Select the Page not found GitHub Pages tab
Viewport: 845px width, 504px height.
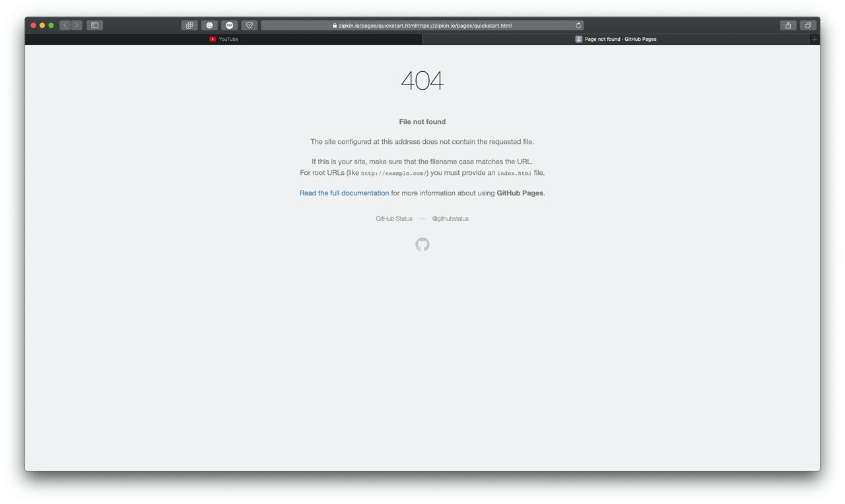point(616,39)
